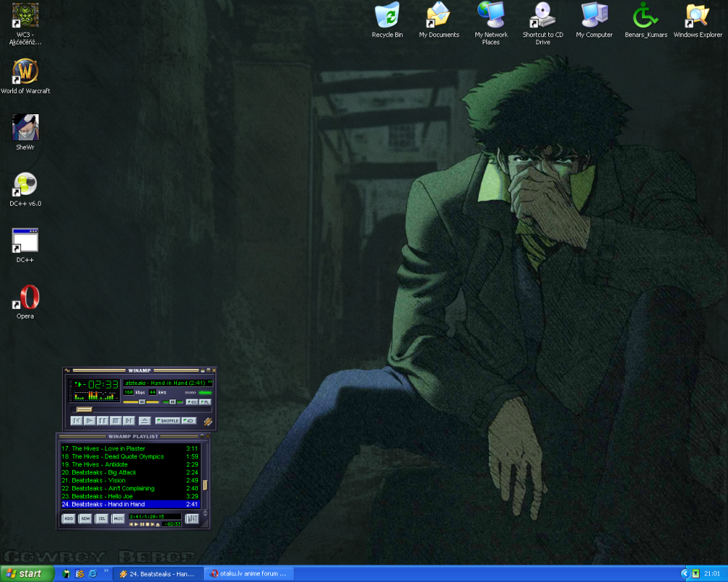Toggle the Winamp equalizer (EQ) button
The height and width of the screenshot is (582, 728).
(x=191, y=402)
